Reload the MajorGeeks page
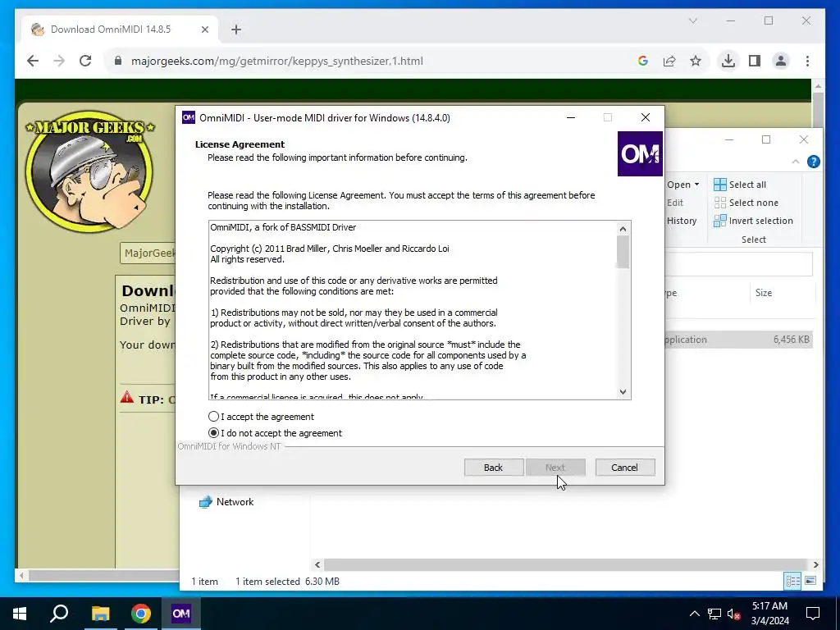 [85, 61]
